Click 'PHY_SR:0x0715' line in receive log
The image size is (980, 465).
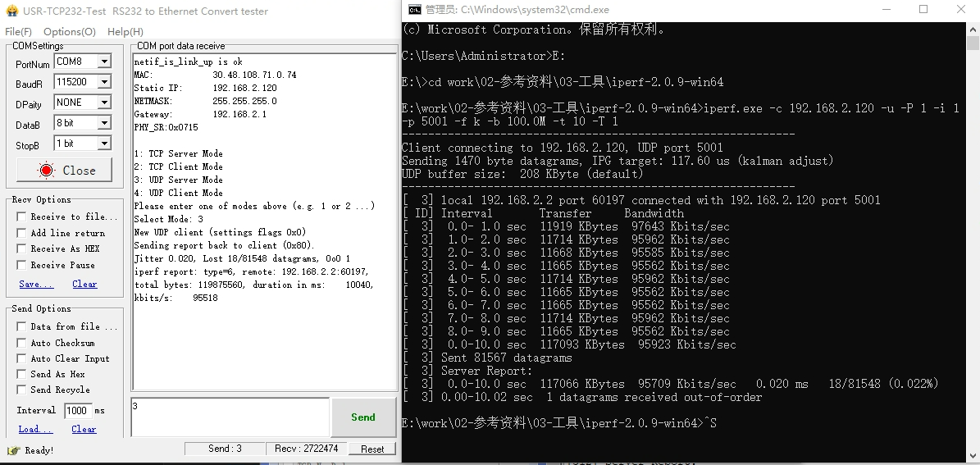pyautogui.click(x=166, y=127)
